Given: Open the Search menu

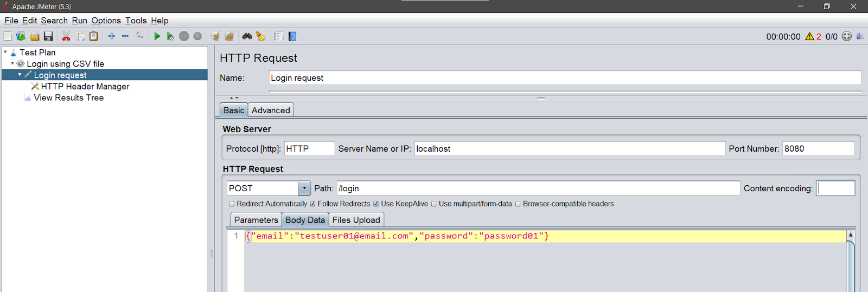Looking at the screenshot, I should [x=54, y=20].
